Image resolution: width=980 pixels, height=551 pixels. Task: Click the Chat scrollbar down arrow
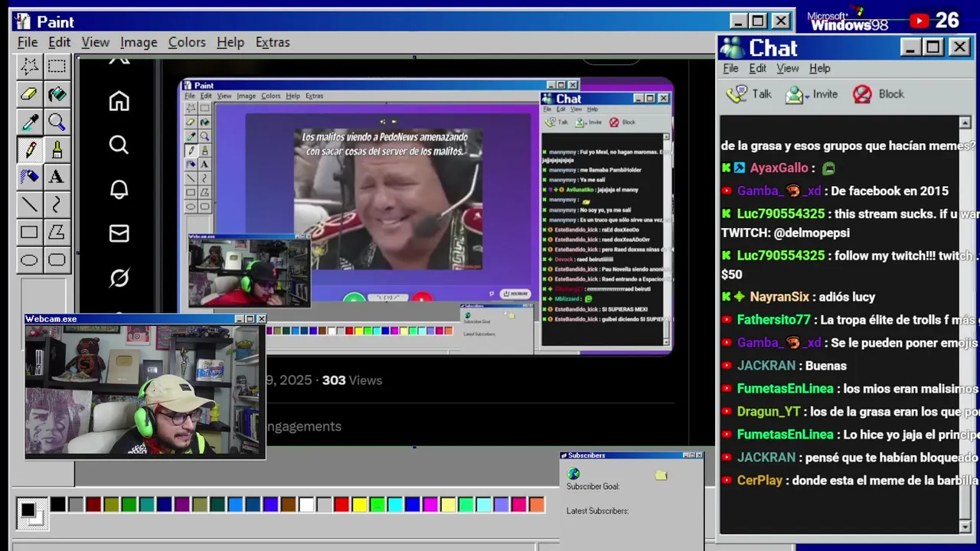point(965,527)
